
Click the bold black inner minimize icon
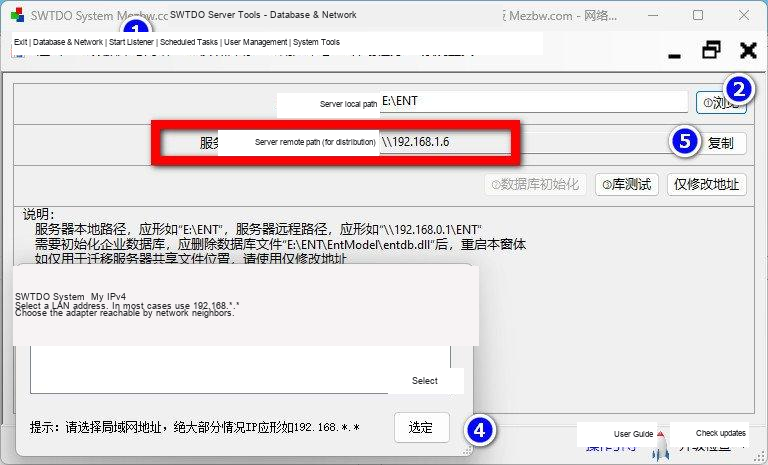[x=674, y=56]
